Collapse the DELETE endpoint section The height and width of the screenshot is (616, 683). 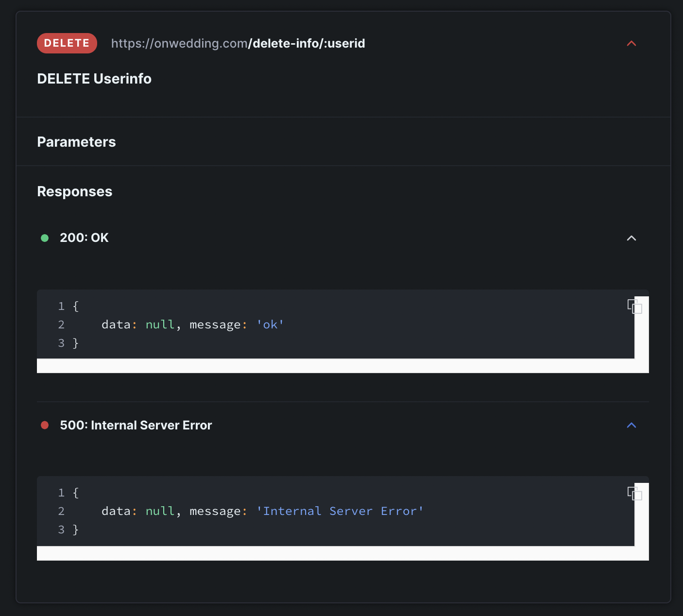tap(632, 43)
